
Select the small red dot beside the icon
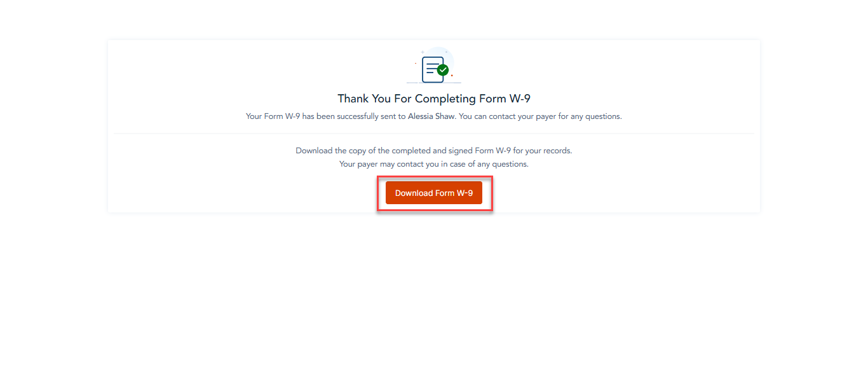tap(452, 76)
